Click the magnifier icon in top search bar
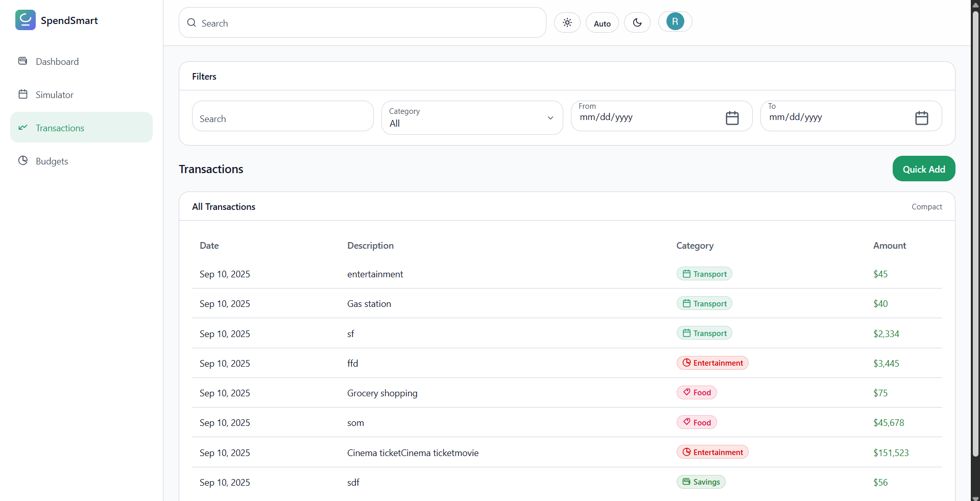 click(192, 23)
